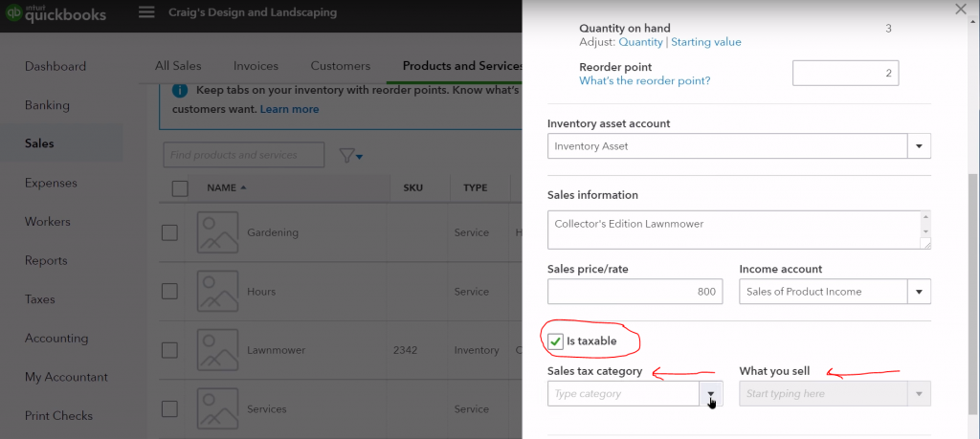Expand the Inventory asset account dropdown
The width and height of the screenshot is (980, 439).
919,146
